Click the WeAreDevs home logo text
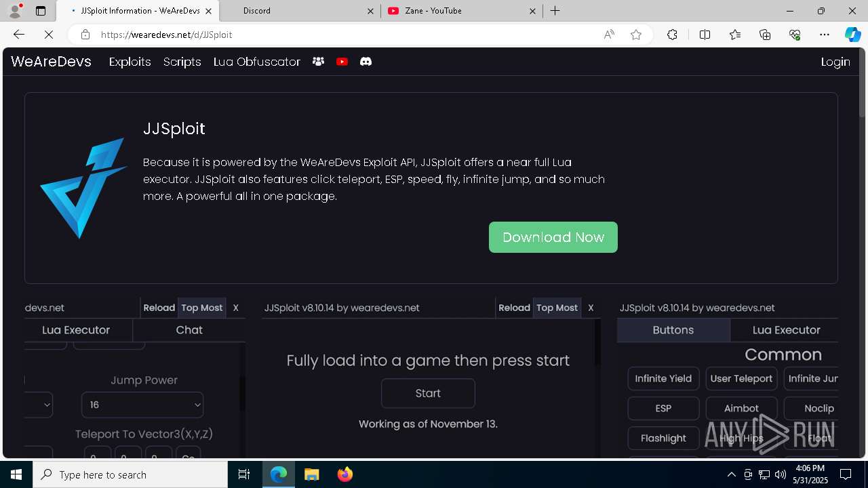868x488 pixels. pyautogui.click(x=51, y=62)
